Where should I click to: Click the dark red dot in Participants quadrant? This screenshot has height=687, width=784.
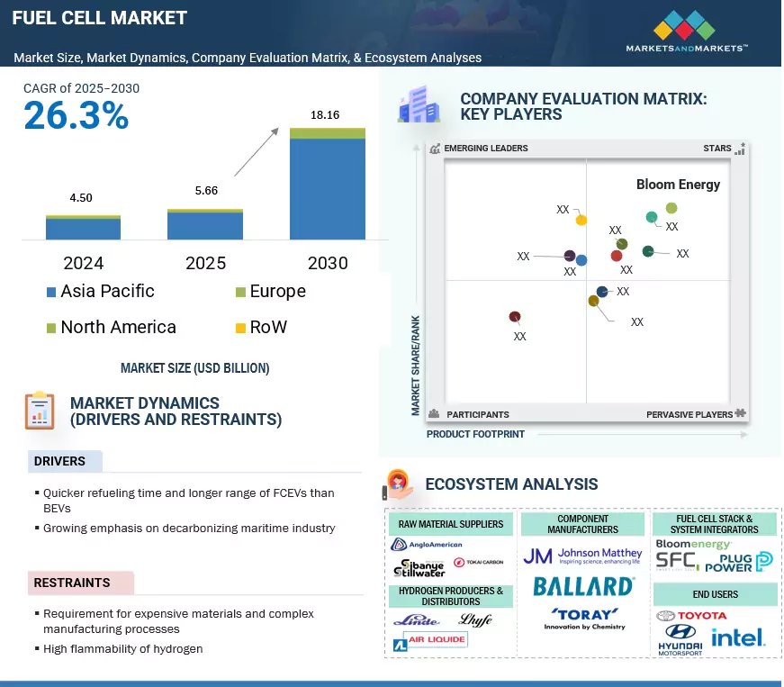point(515,317)
